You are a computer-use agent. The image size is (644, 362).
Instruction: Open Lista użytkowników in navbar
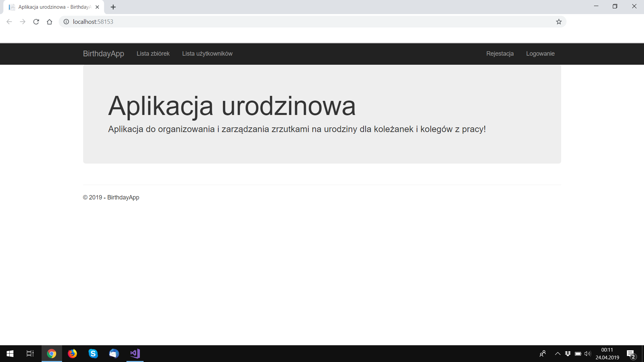pyautogui.click(x=207, y=54)
